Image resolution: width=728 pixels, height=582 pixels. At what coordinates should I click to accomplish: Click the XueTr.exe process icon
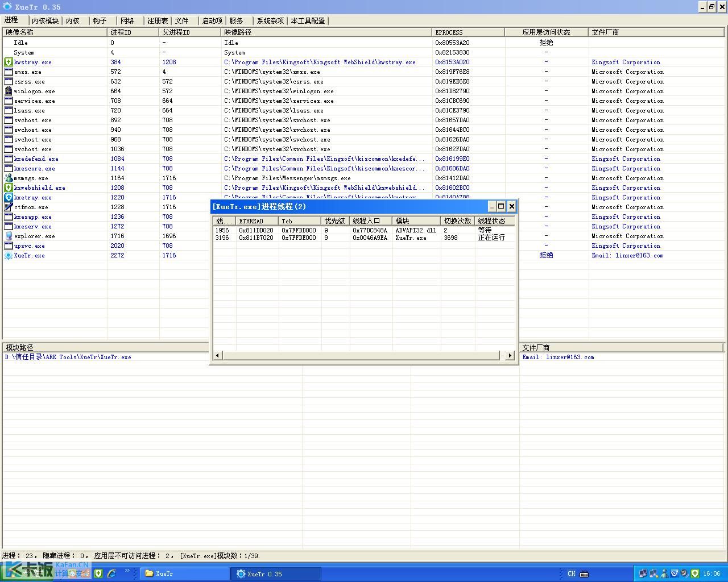(9, 255)
